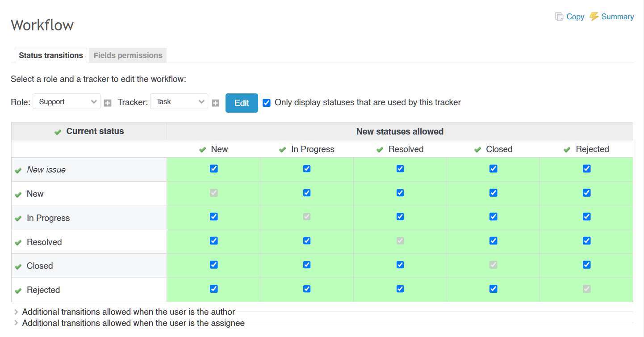Open the Tracker dropdown showing Task

(179, 102)
